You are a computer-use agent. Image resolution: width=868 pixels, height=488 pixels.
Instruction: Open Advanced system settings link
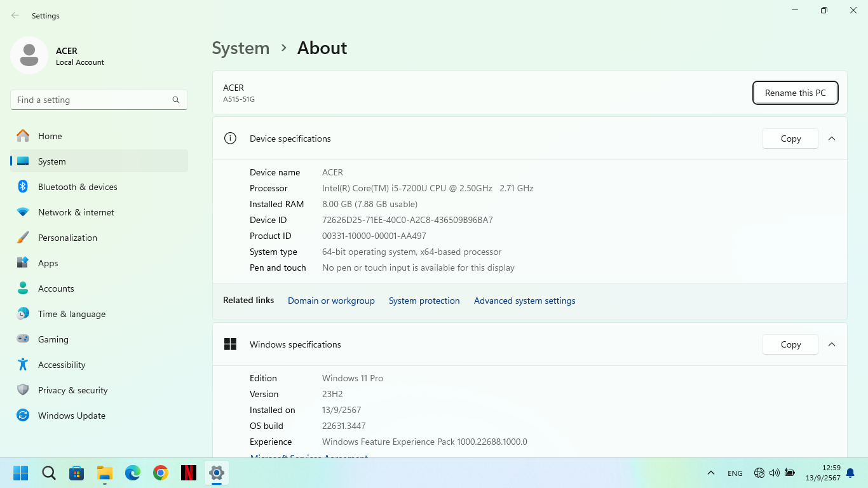[525, 301]
